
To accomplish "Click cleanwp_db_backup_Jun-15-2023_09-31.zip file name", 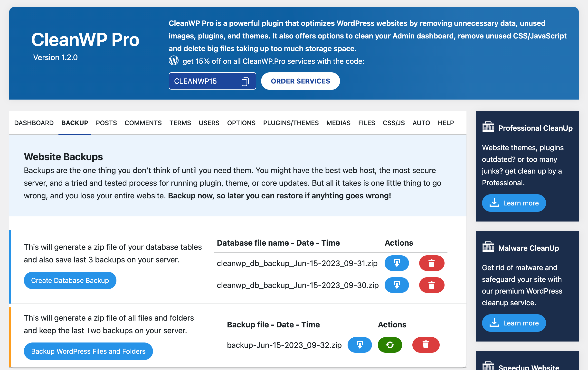I will point(297,263).
